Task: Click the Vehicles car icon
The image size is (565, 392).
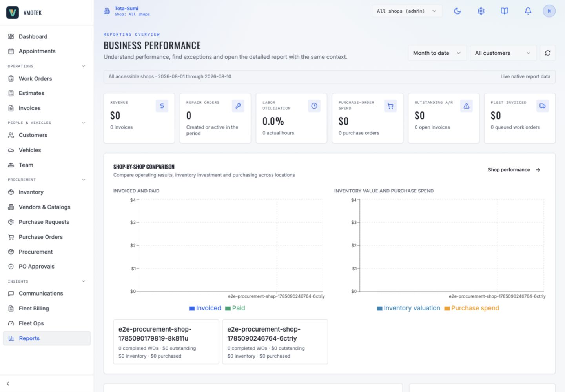Action: pos(11,150)
